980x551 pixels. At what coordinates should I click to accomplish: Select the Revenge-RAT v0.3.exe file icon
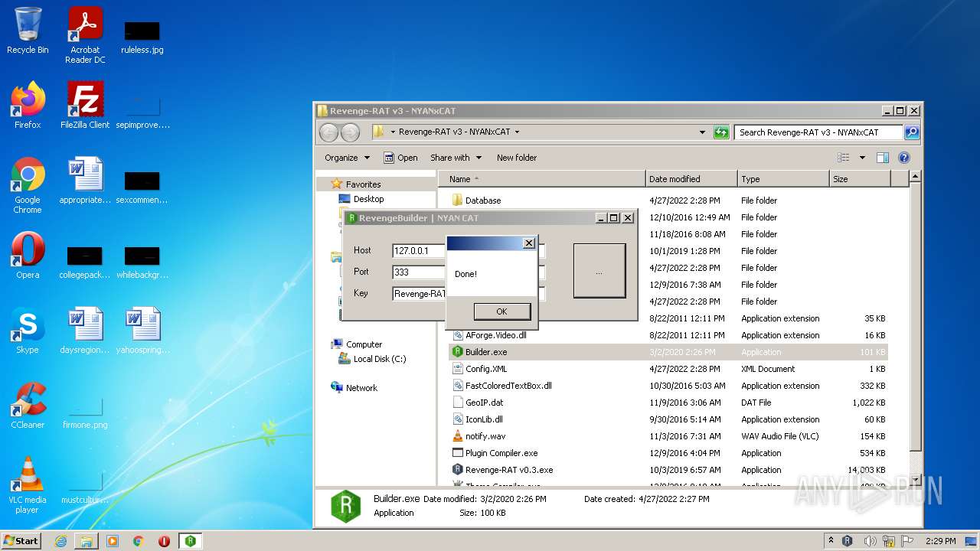457,470
